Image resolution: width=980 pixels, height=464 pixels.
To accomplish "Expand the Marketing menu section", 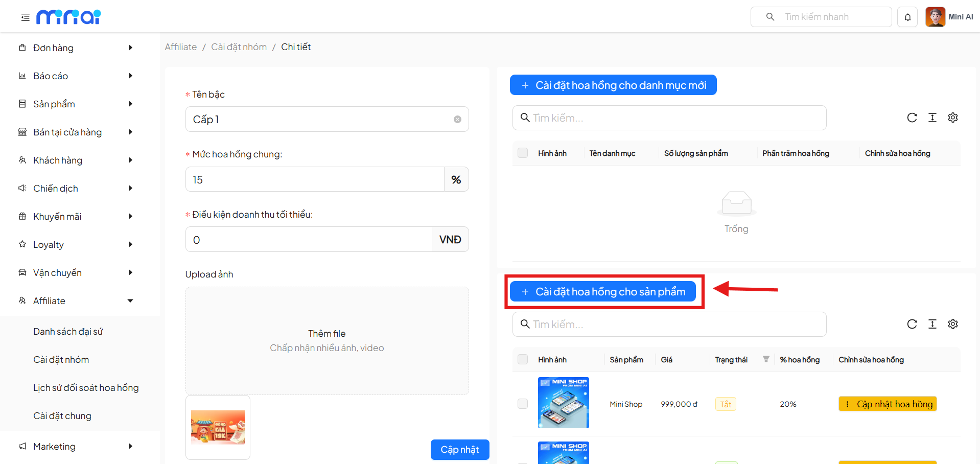I will click(77, 446).
